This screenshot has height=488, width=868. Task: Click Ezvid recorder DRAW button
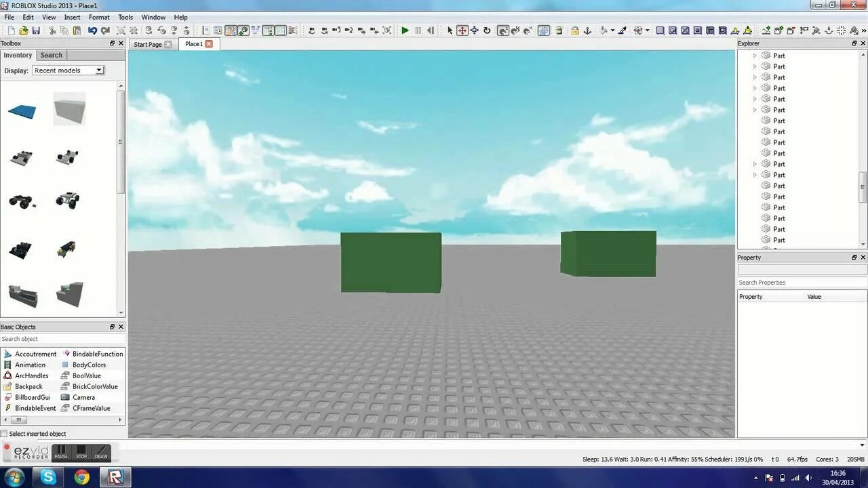tap(101, 452)
